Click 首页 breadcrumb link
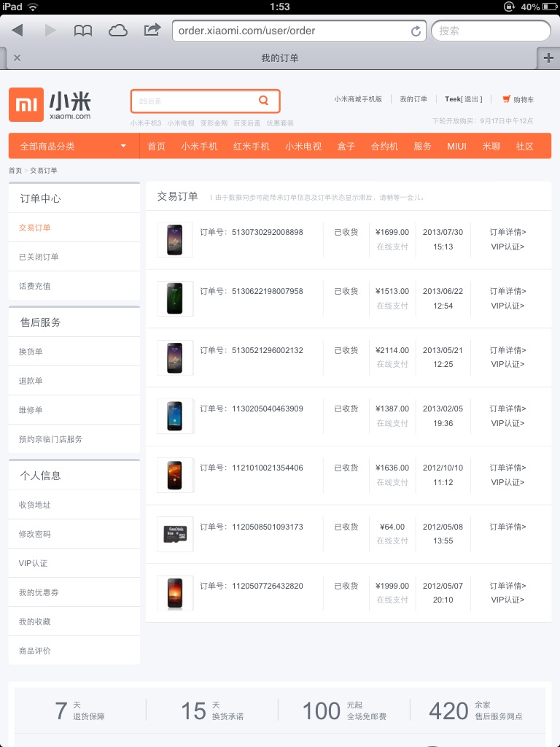The width and height of the screenshot is (560, 747). coord(15,171)
